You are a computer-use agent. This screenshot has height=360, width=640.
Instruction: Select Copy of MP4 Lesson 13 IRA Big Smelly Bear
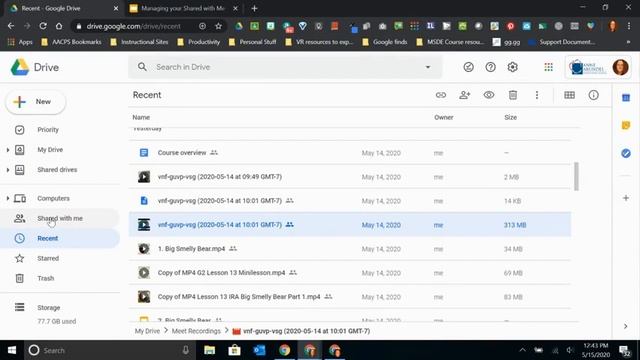coord(350,297)
